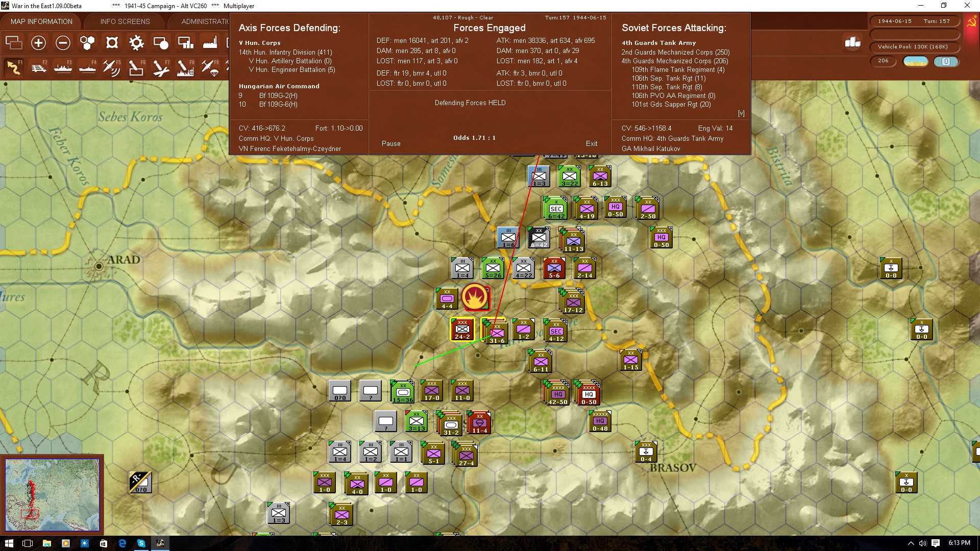The image size is (980, 551).
Task: Click the minimap overview thumbnail
Action: (x=52, y=495)
